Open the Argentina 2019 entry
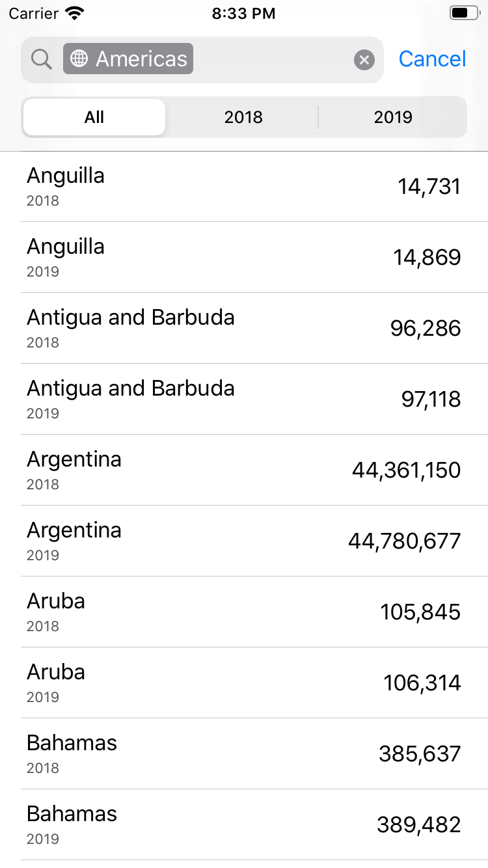Viewport: 488px width, 868px height. (x=244, y=541)
